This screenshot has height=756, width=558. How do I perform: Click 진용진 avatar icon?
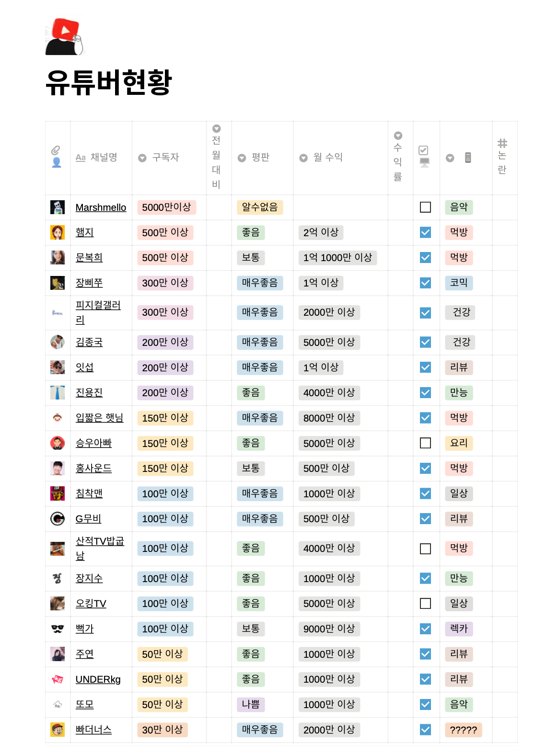tap(58, 393)
